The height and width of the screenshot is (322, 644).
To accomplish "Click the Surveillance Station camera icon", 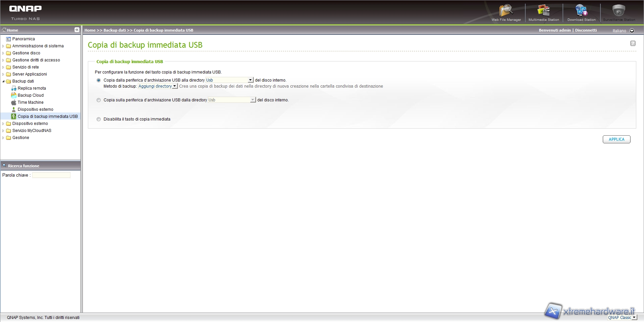I will click(619, 11).
